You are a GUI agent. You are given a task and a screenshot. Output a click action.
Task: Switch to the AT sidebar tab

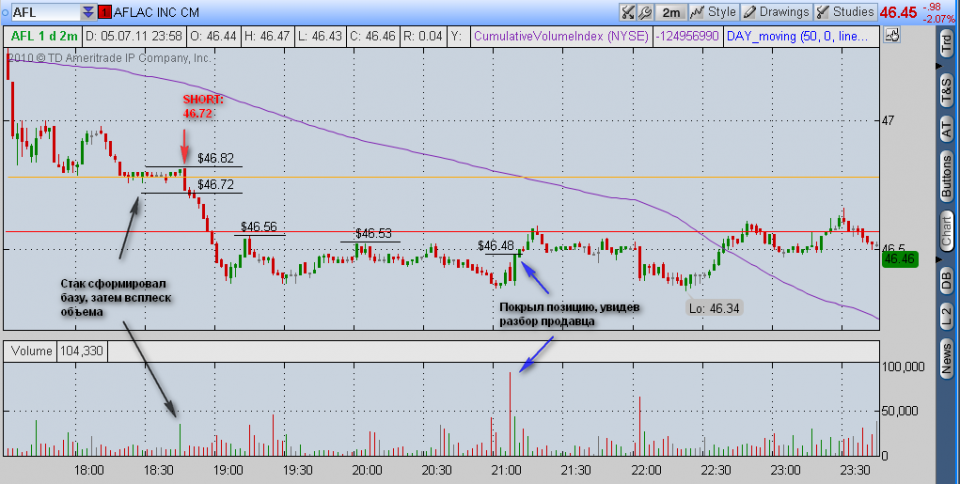tap(947, 128)
